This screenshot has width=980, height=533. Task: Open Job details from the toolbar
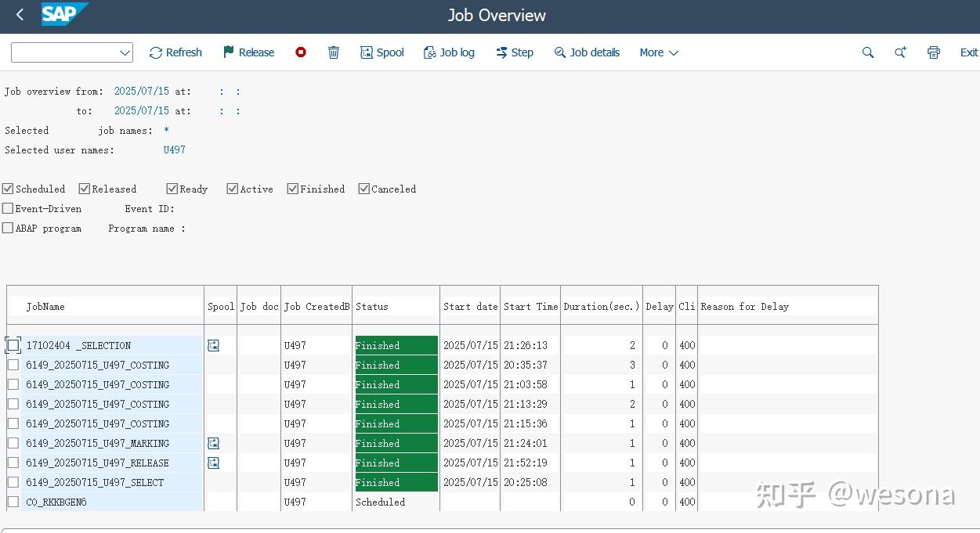pos(587,52)
